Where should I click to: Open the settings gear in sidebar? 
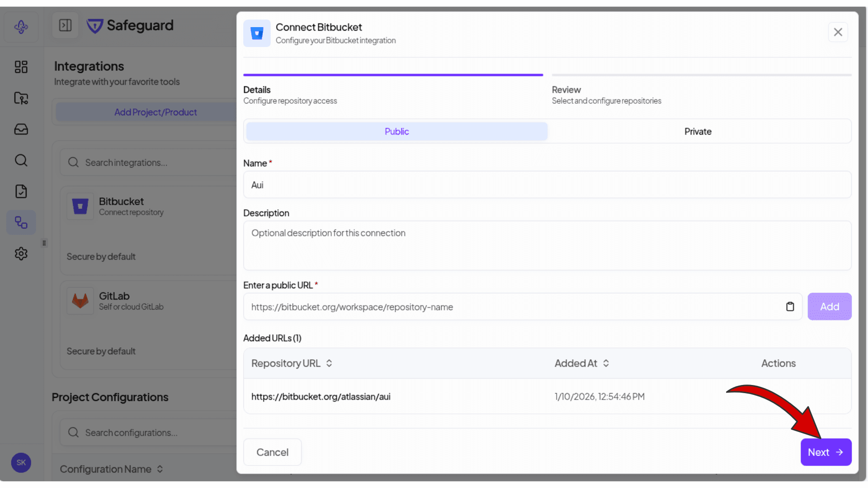click(21, 253)
